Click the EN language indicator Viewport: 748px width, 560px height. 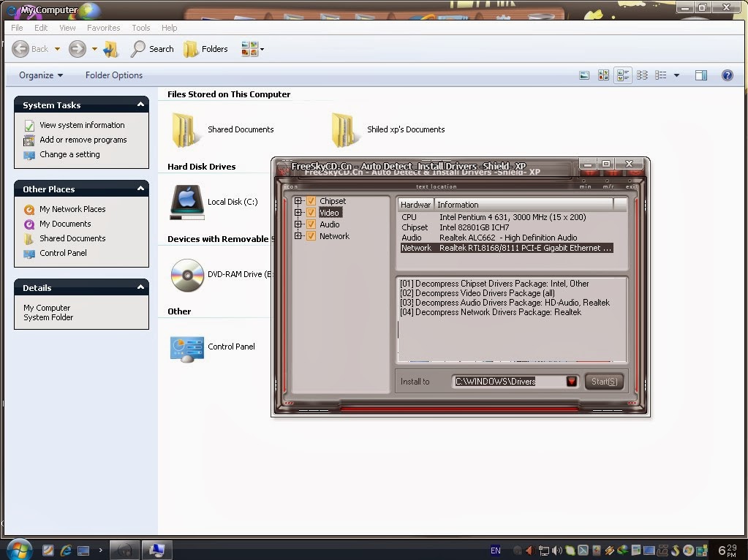coord(495,550)
